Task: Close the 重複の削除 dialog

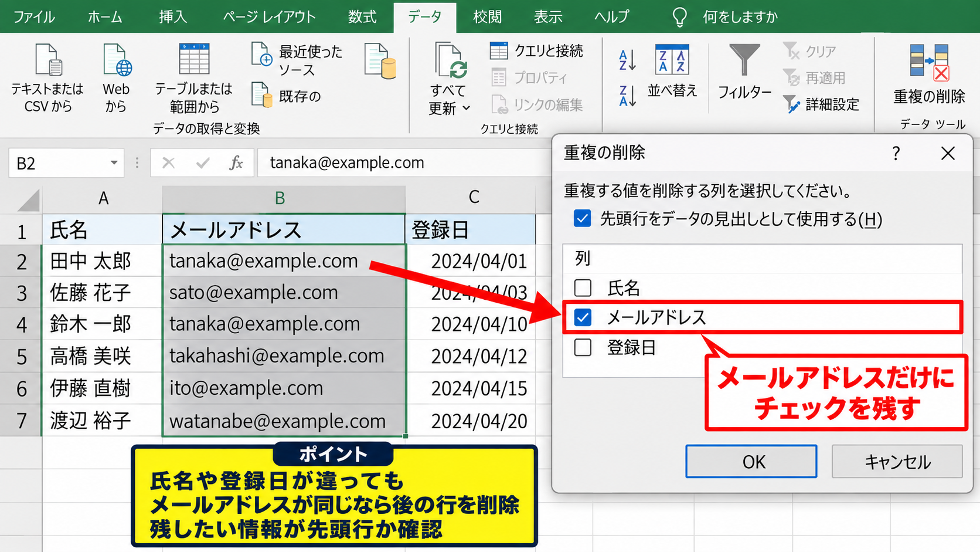Action: click(x=948, y=153)
